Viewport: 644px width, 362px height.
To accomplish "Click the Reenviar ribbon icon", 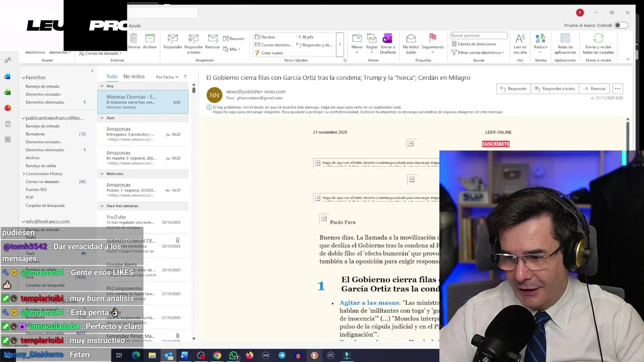I will pos(213,42).
